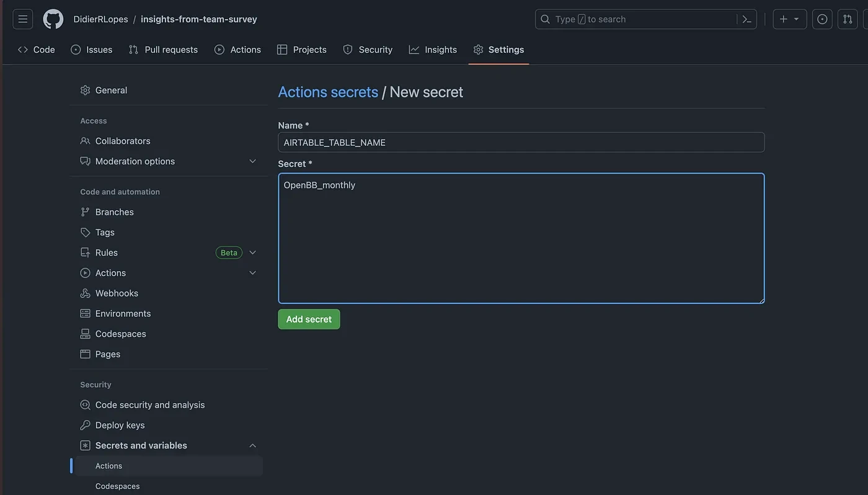868x495 pixels.
Task: Open the command palette icon
Action: pos(747,19)
